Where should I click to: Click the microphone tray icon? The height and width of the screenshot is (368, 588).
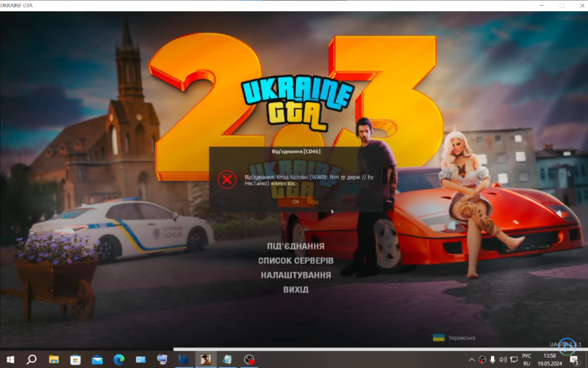tap(492, 360)
